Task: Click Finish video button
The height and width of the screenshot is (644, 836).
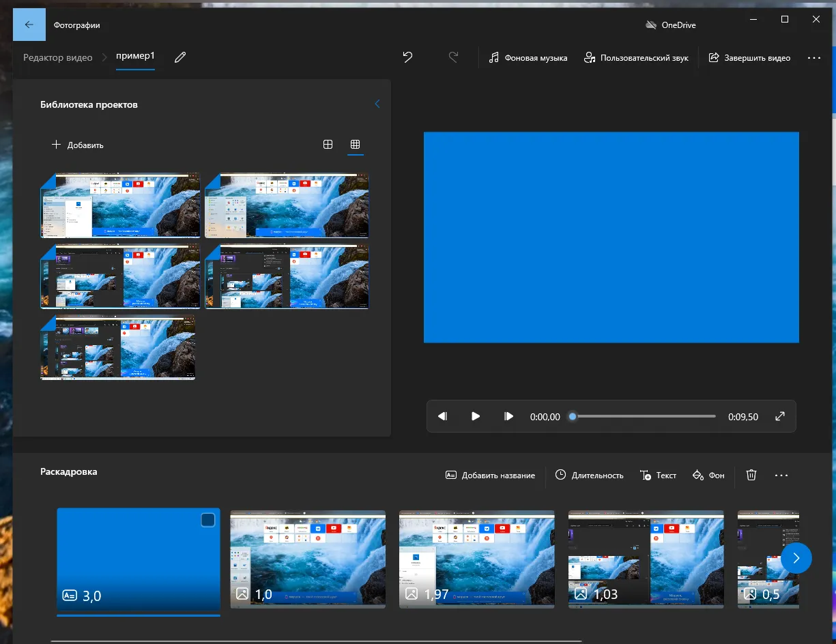Action: pyautogui.click(x=749, y=58)
